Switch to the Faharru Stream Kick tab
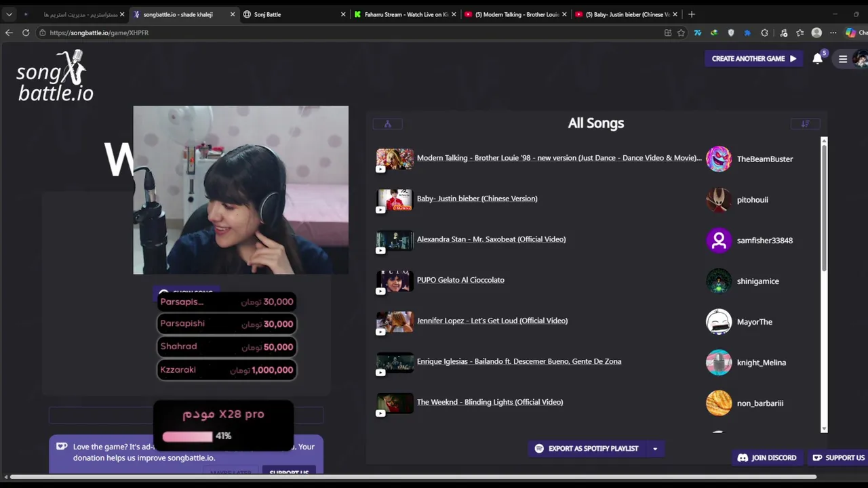 [x=406, y=14]
